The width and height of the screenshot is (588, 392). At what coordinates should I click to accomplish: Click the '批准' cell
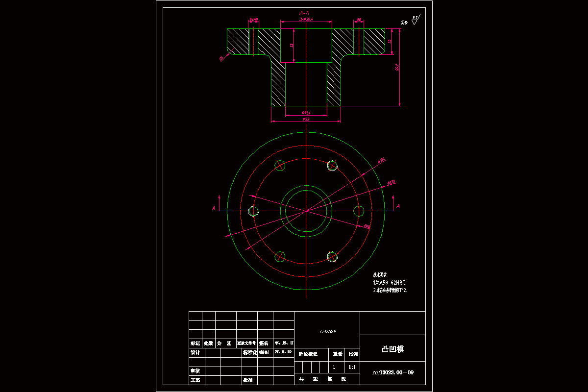click(x=248, y=380)
